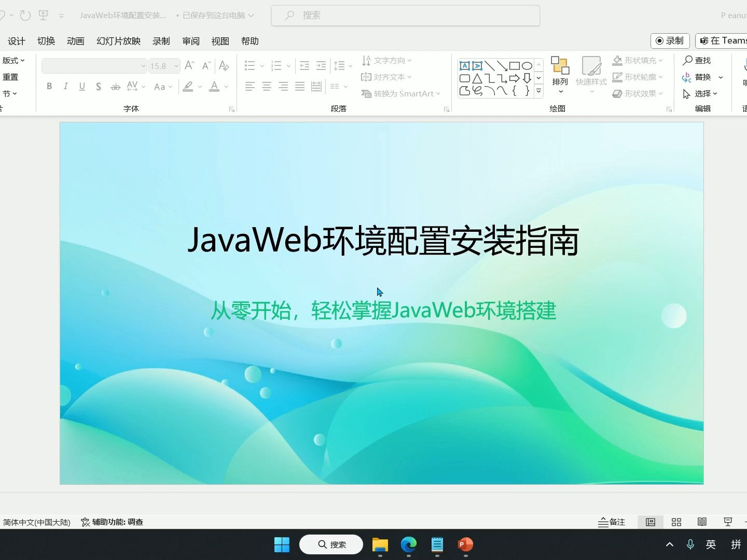This screenshot has height=560, width=747.
Task: Open the Transitions tab
Action: coord(46,41)
